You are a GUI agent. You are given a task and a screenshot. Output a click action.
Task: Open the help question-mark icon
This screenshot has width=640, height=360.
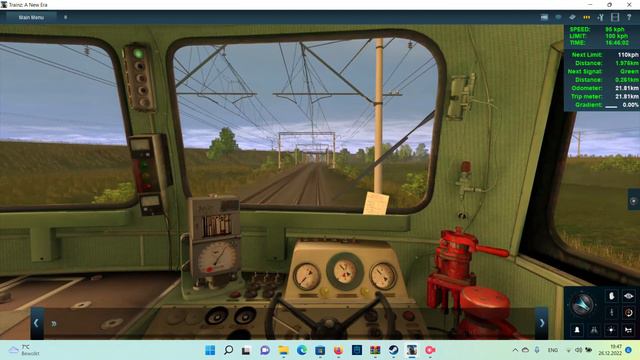(x=629, y=17)
